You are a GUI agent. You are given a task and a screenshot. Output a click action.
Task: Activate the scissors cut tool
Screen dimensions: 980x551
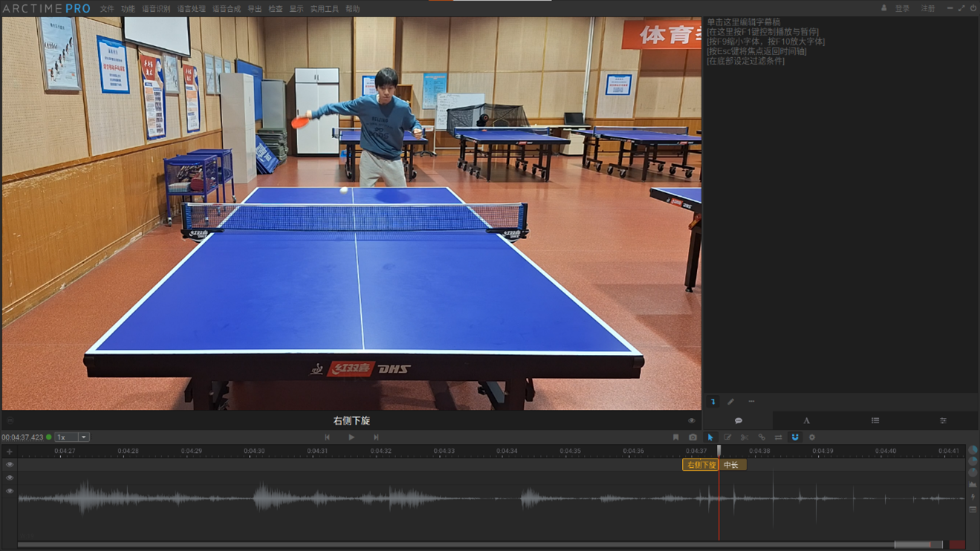coord(744,437)
